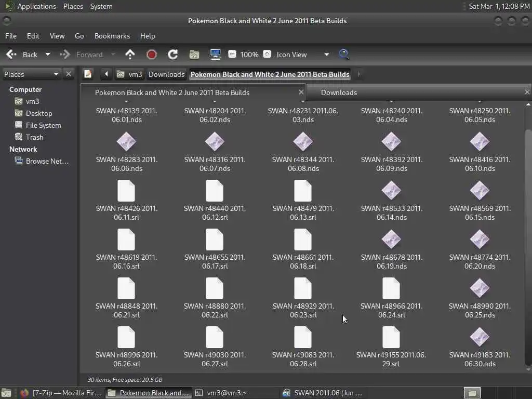Go to parent folder with Up arrow
Screen dimensions: 532x399
[x=130, y=54]
